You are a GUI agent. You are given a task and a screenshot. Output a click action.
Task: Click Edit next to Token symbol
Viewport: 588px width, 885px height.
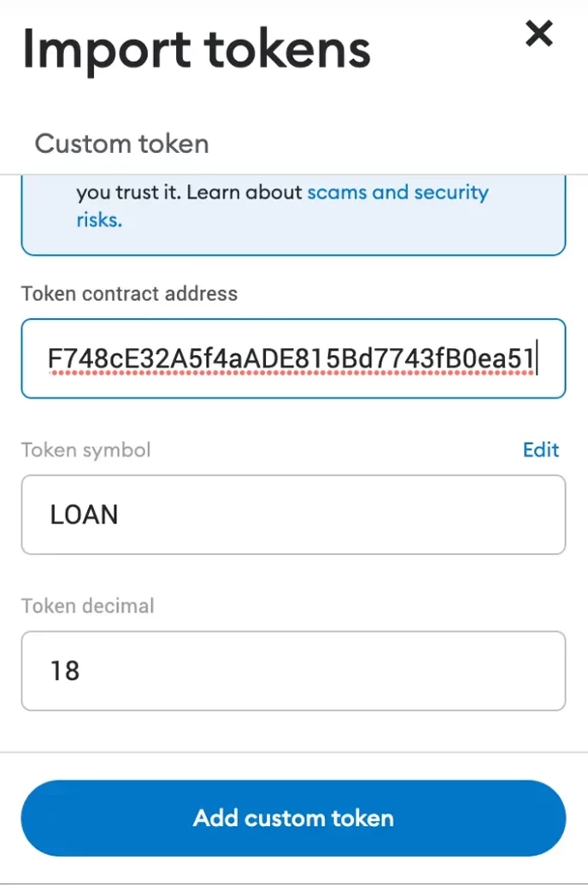541,450
